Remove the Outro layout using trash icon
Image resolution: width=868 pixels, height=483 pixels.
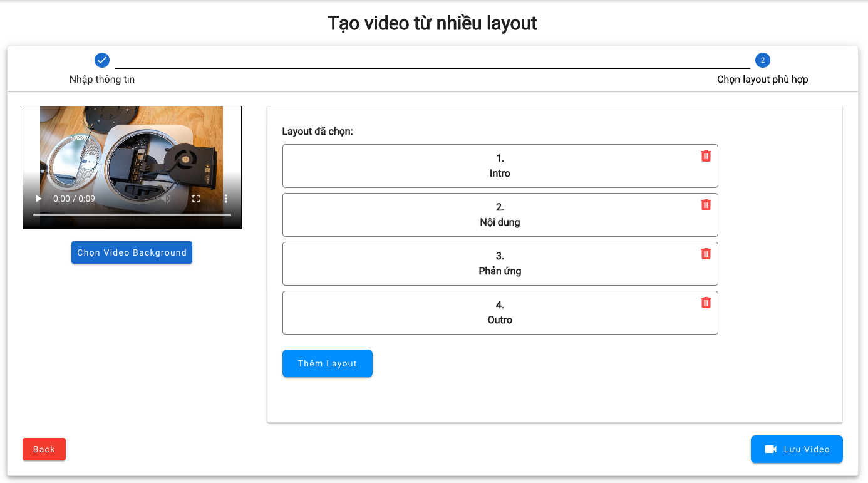pyautogui.click(x=706, y=302)
